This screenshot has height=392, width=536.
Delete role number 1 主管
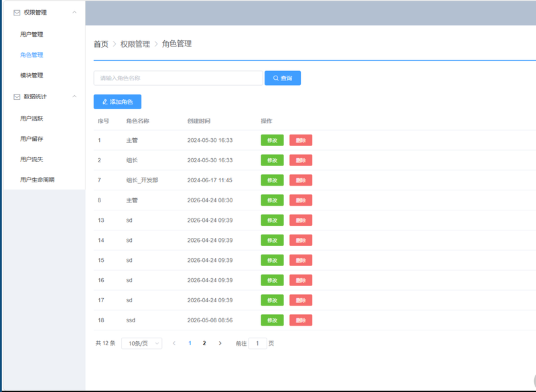tap(301, 140)
